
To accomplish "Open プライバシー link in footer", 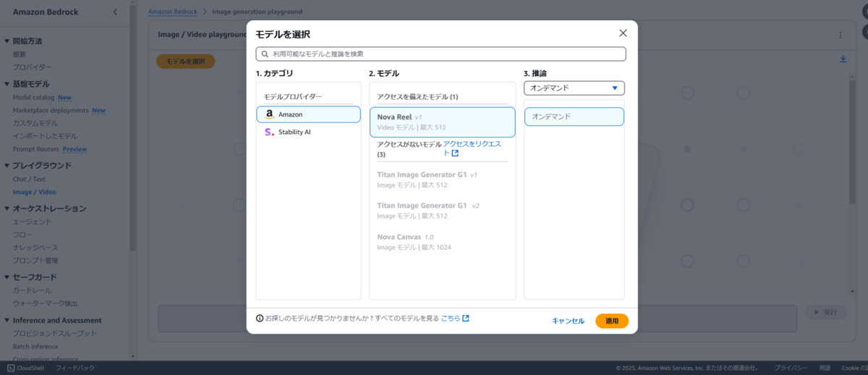I will pyautogui.click(x=791, y=368).
